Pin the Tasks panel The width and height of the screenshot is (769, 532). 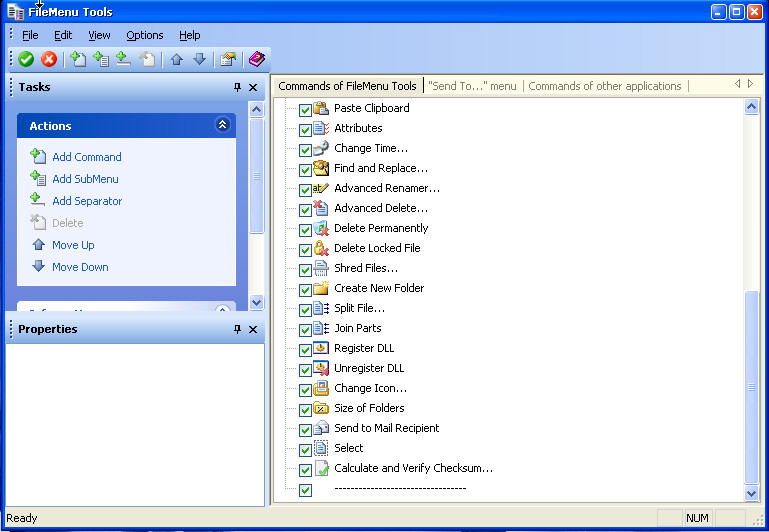(x=237, y=87)
